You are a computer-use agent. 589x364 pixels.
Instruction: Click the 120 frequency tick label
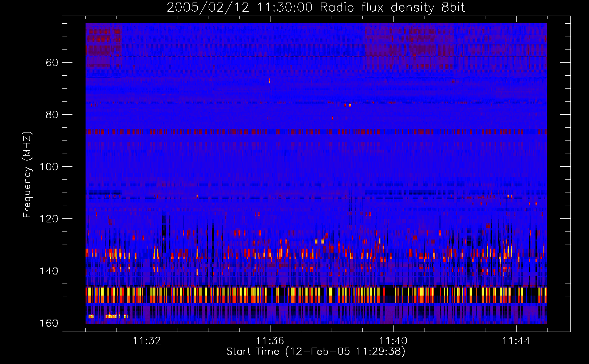[49, 219]
